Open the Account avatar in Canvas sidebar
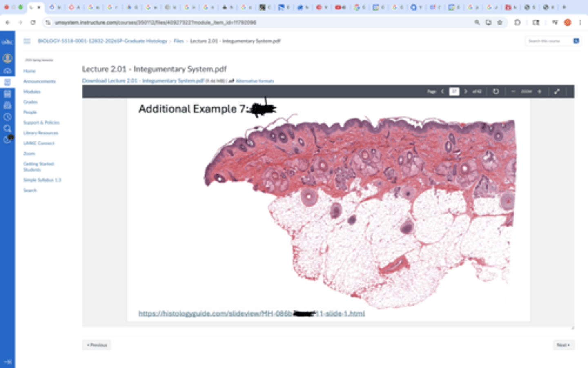The height and width of the screenshot is (368, 588). (7, 58)
